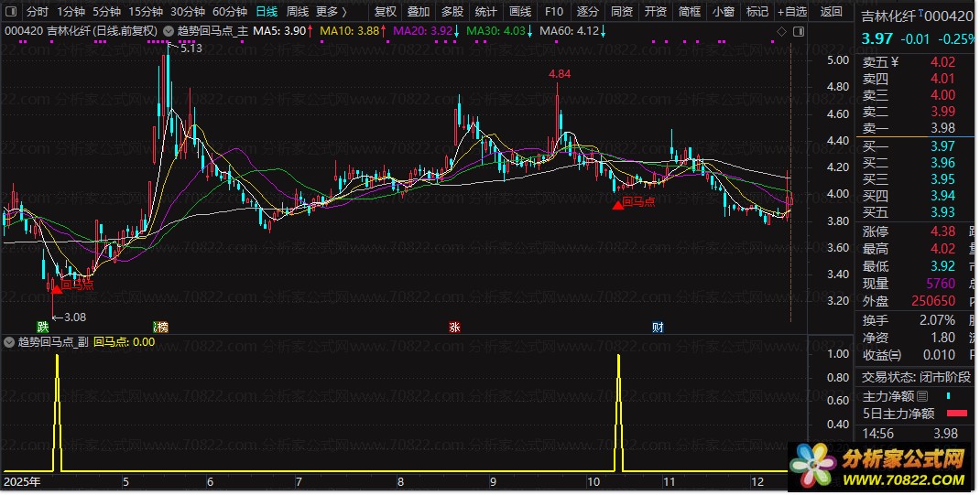Image resolution: width=980 pixels, height=495 pixels.
Task: Click the green 跌 event marker
Action: tap(42, 327)
